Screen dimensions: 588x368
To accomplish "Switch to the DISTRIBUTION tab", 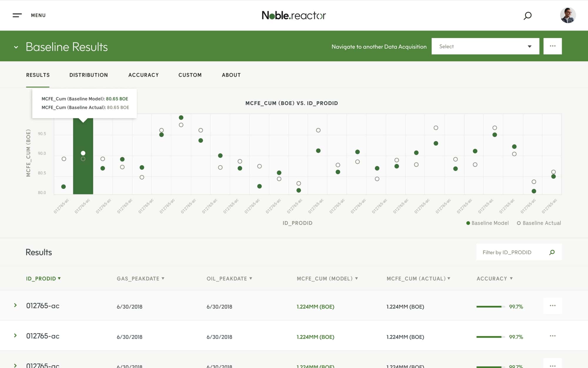I will click(x=88, y=75).
